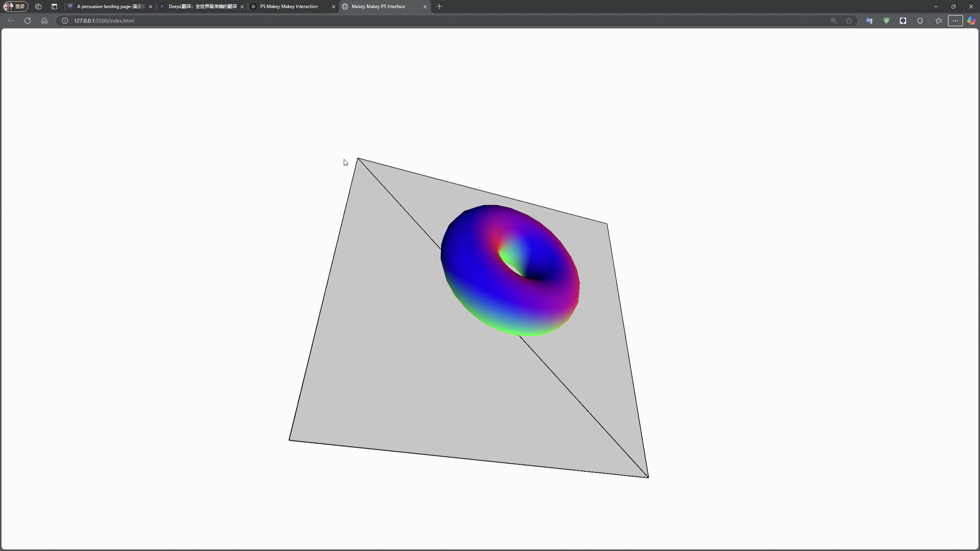
Task: Go to the browser home page
Action: coord(44,21)
